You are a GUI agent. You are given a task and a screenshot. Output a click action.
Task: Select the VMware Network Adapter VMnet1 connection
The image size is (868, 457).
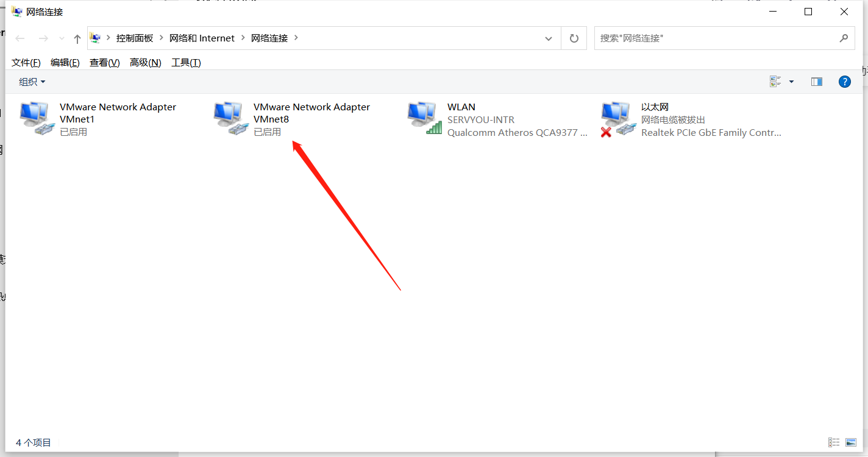point(117,113)
